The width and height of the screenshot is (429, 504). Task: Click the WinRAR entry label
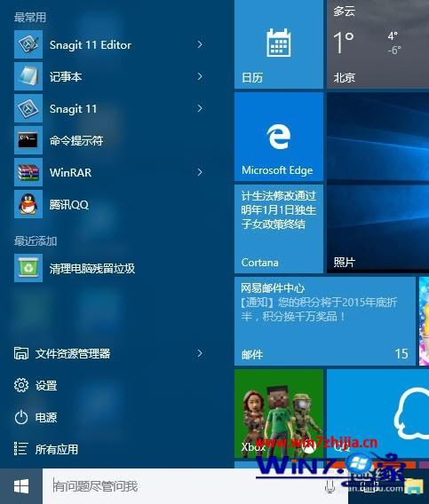coord(70,173)
